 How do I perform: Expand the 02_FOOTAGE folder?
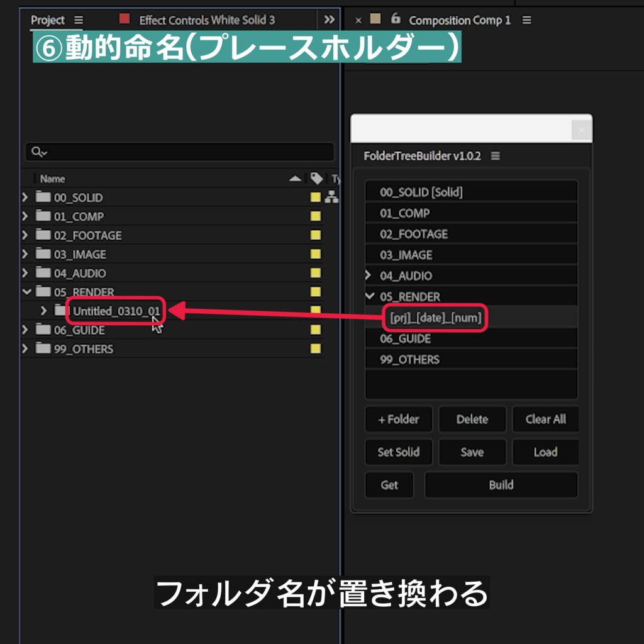click(25, 235)
